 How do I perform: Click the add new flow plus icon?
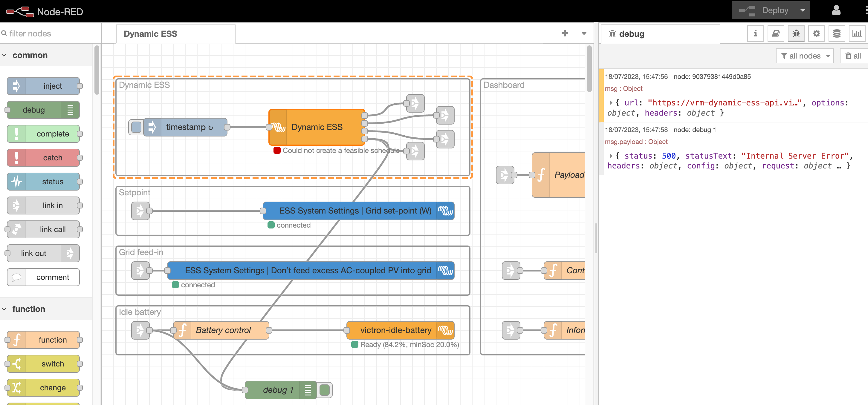(565, 33)
